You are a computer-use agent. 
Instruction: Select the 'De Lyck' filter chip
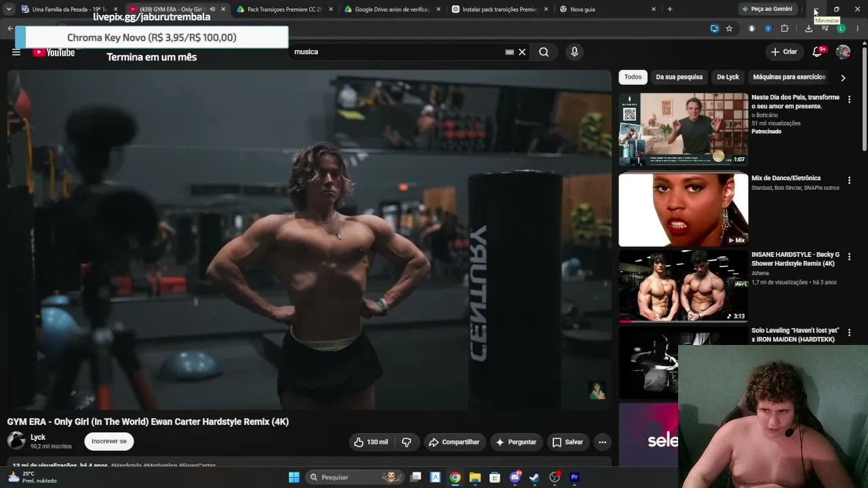728,77
